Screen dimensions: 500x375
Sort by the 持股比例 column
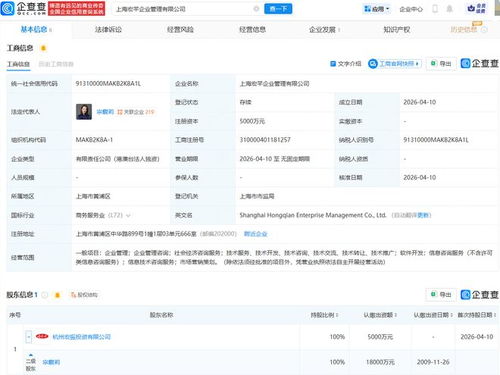(x=324, y=315)
